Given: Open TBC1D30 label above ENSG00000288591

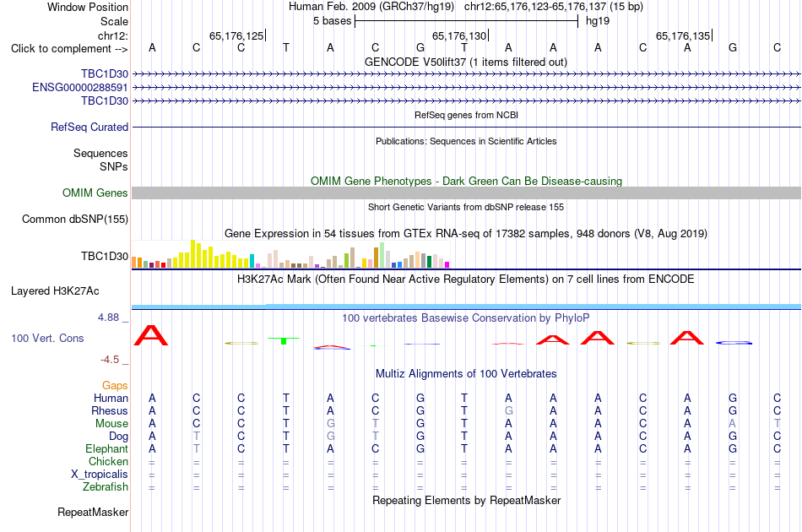Looking at the screenshot, I should pyautogui.click(x=105, y=74).
